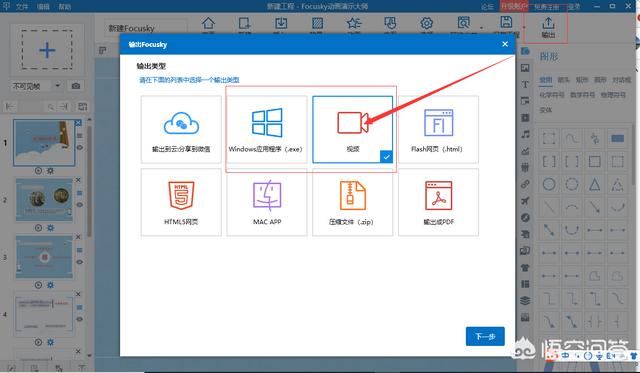The image size is (640, 373).
Task: Click the layers stack icon in right sidebar
Action: pyautogui.click(x=525, y=301)
